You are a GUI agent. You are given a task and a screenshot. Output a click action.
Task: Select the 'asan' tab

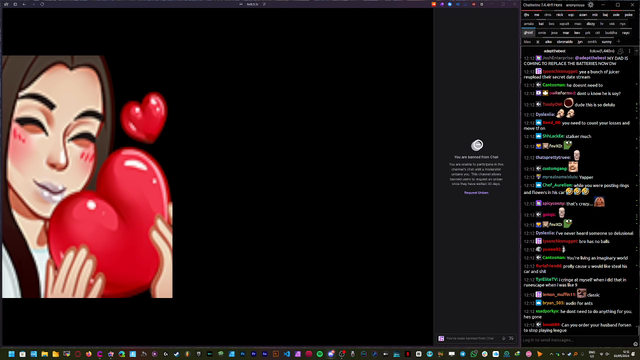point(583,15)
